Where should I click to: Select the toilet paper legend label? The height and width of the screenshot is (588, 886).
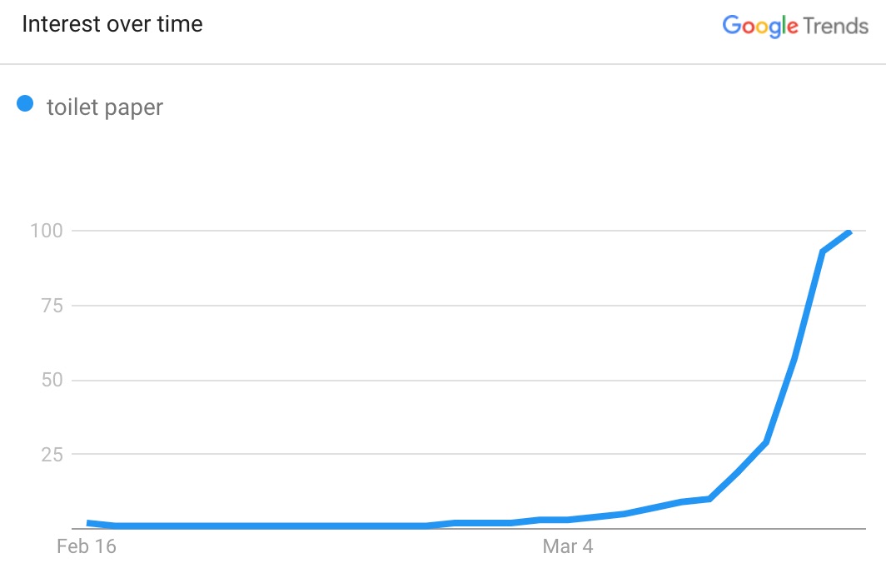coord(105,107)
